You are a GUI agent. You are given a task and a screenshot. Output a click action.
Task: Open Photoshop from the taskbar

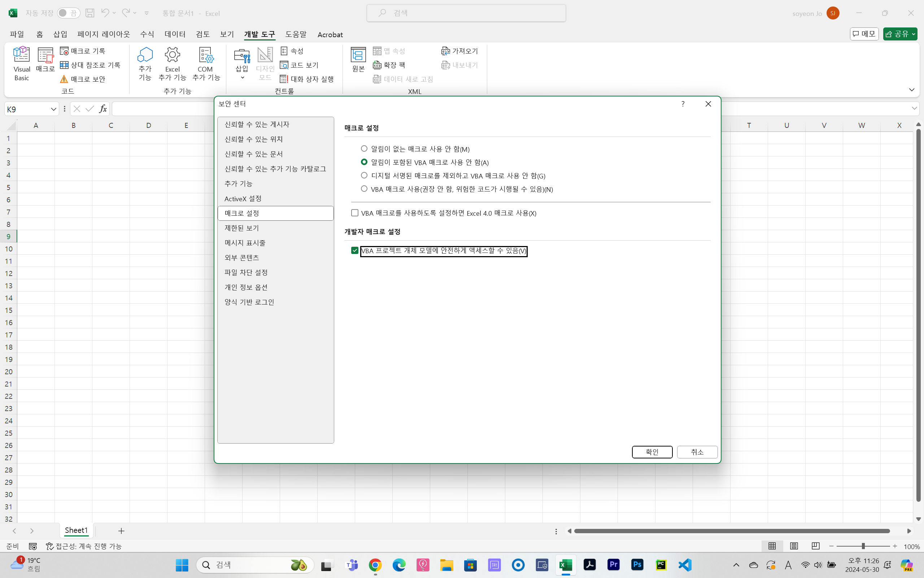click(637, 565)
